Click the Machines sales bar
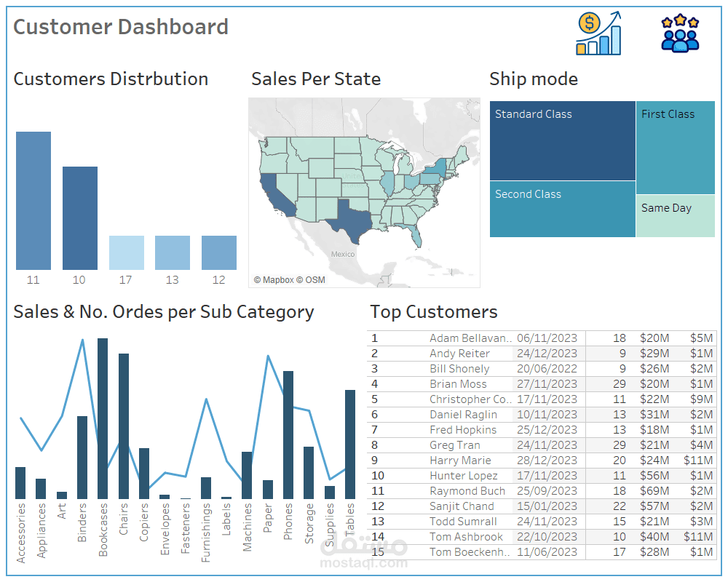The width and height of the screenshot is (728, 582). (x=247, y=475)
